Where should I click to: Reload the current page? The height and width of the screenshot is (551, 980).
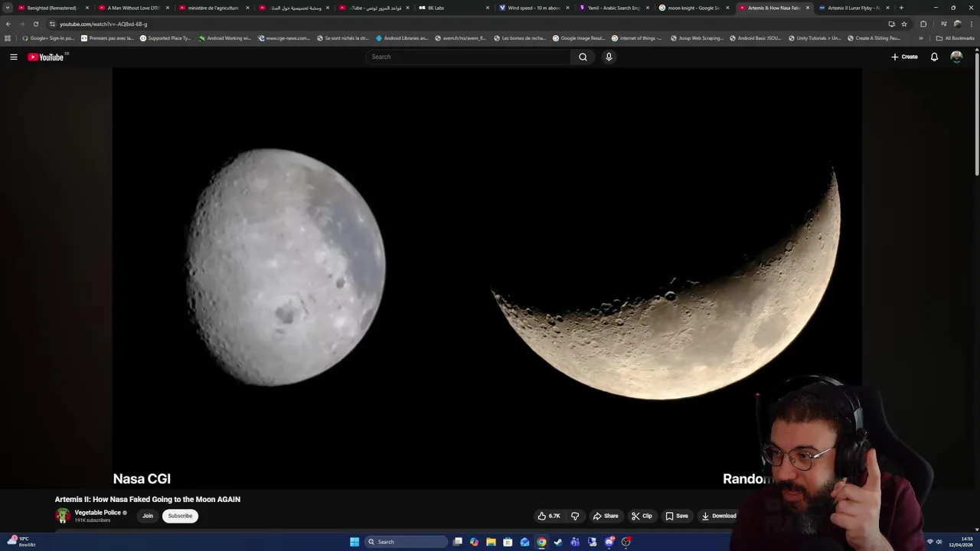[x=35, y=24]
